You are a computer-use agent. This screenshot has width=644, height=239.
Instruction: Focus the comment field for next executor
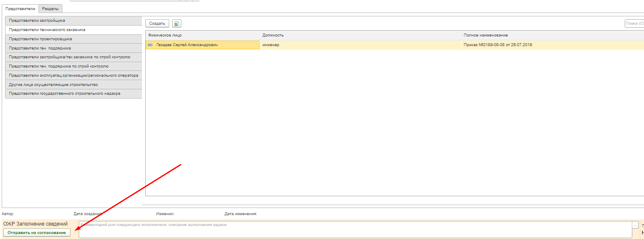(x=355, y=229)
